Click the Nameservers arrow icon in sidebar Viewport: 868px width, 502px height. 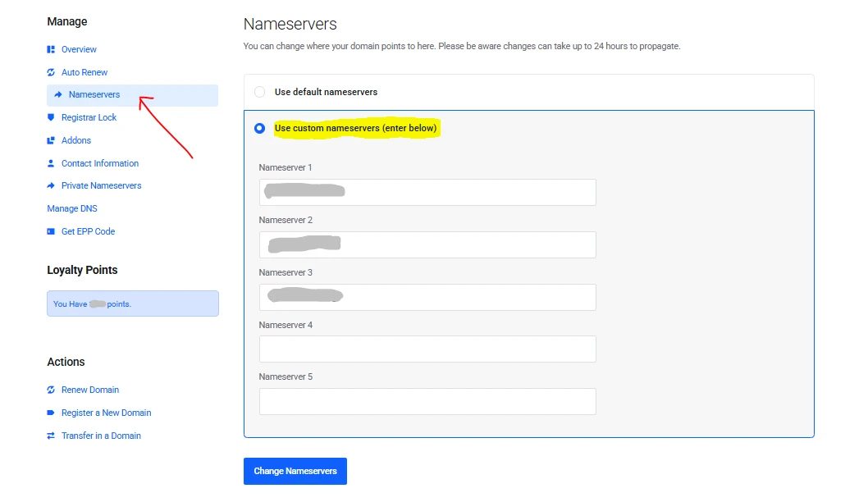click(x=58, y=94)
